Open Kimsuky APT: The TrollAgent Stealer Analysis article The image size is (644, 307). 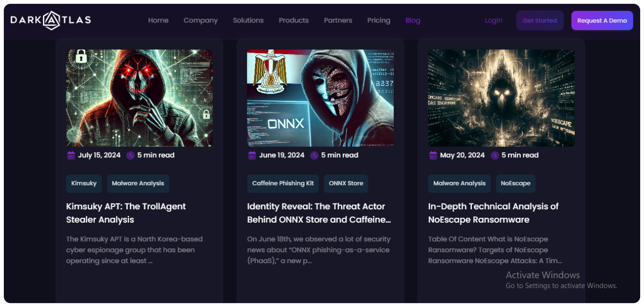click(126, 213)
